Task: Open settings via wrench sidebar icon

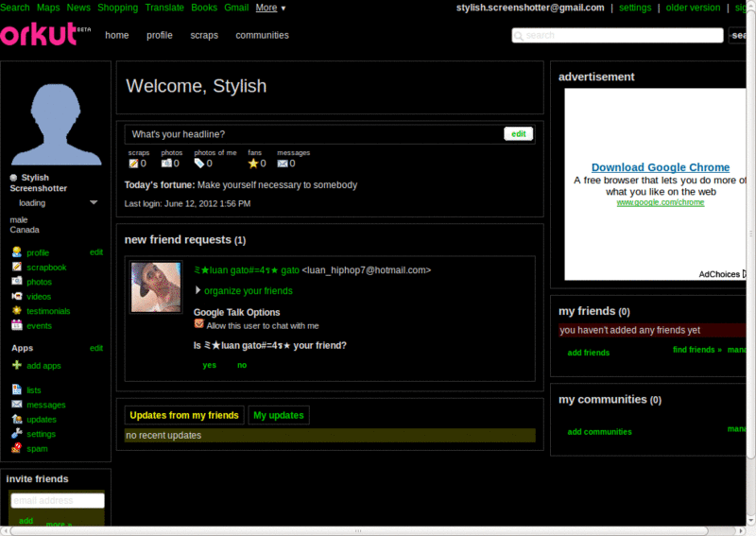Action: tap(17, 433)
